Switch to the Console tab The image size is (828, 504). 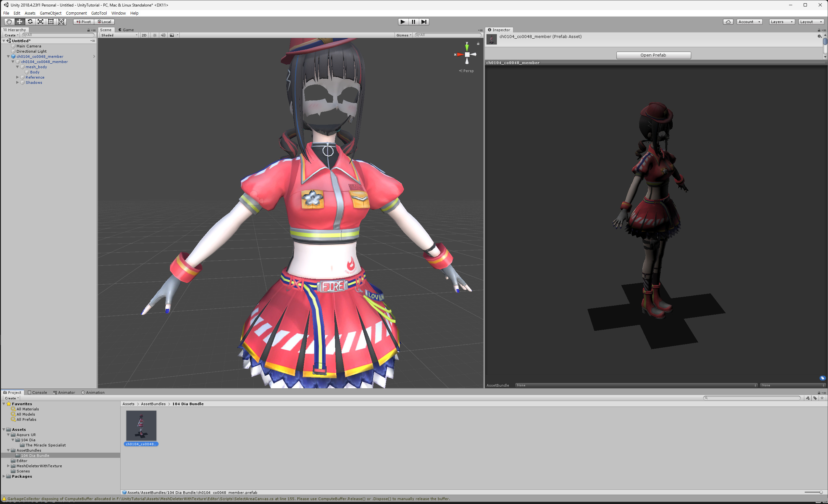click(x=37, y=393)
